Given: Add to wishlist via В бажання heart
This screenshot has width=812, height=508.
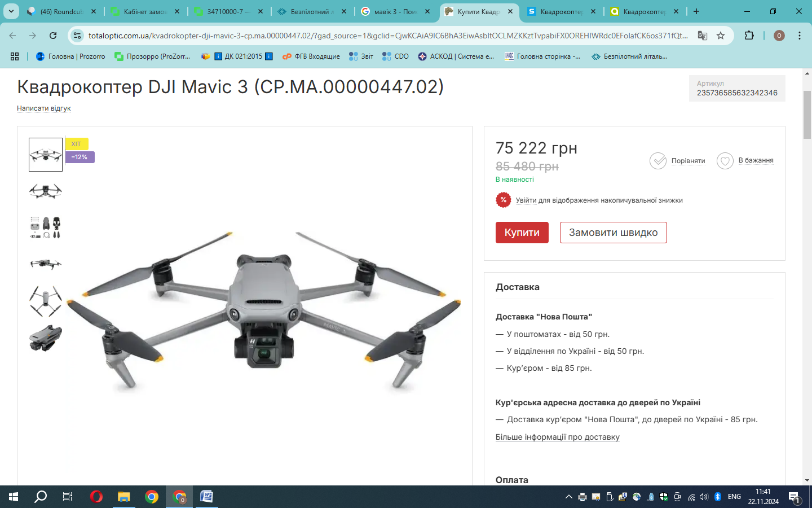Looking at the screenshot, I should (725, 161).
